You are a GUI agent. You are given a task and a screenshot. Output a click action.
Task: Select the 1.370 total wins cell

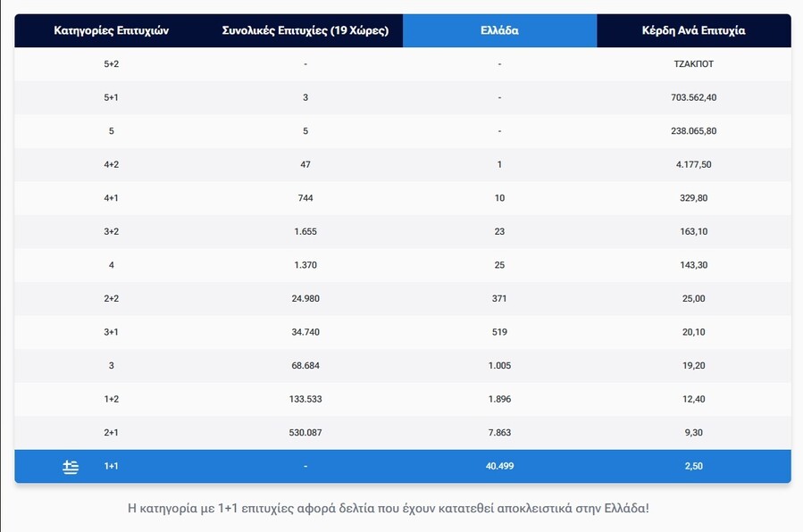point(305,265)
